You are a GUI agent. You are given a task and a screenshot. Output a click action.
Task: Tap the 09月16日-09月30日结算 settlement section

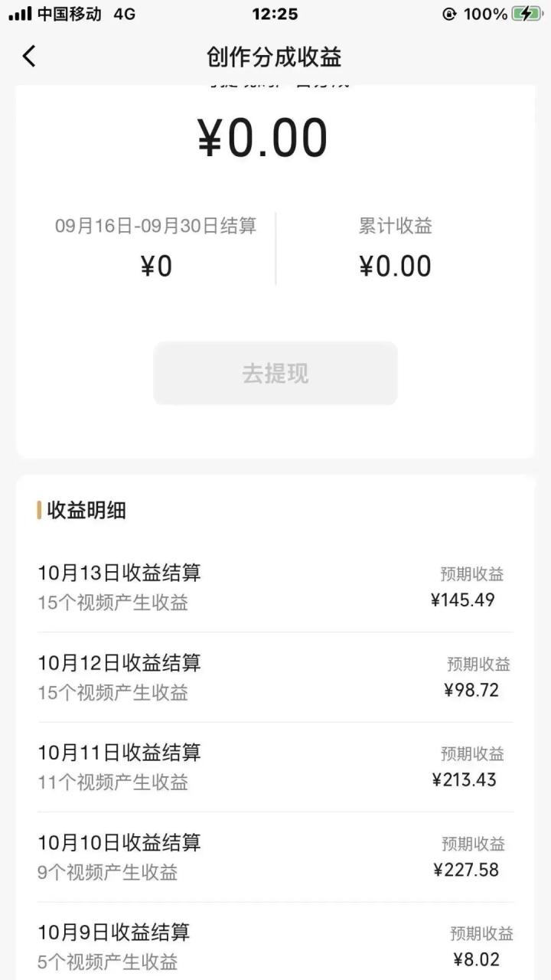156,247
